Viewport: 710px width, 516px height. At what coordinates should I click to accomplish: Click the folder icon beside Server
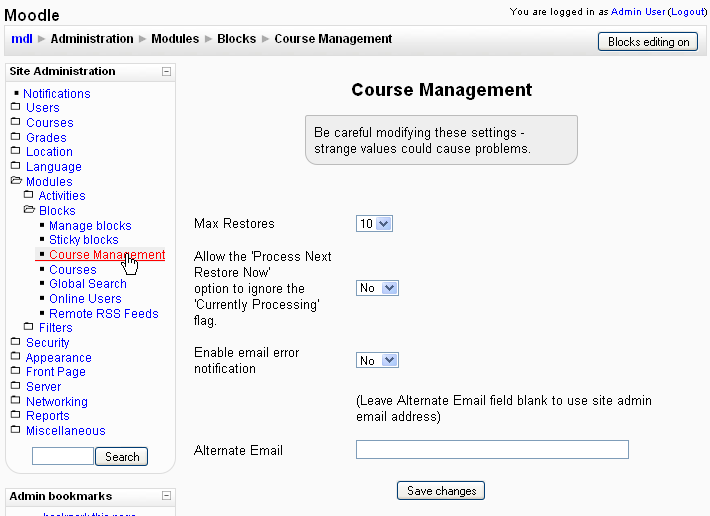coord(15,386)
